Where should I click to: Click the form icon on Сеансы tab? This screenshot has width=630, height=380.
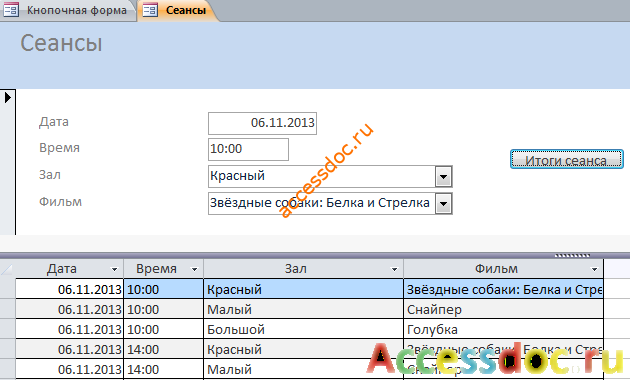coord(150,10)
